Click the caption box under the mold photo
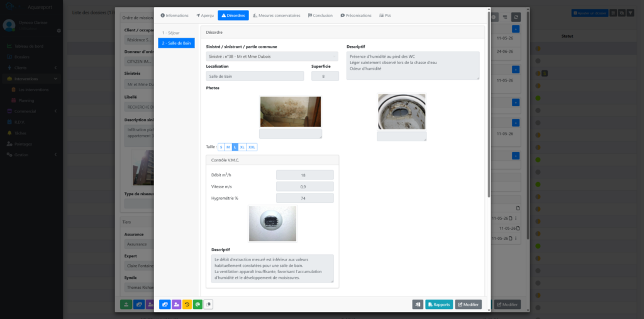The width and height of the screenshot is (644, 319). [291, 134]
